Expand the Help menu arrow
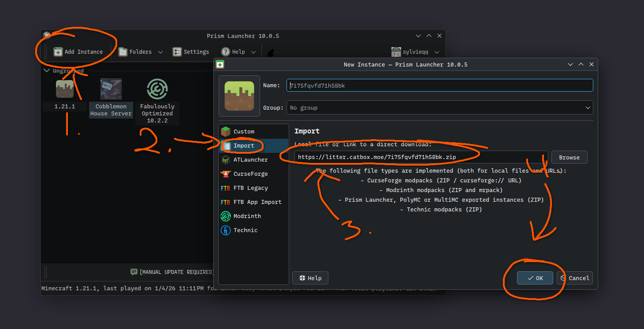The width and height of the screenshot is (644, 329). pos(253,52)
